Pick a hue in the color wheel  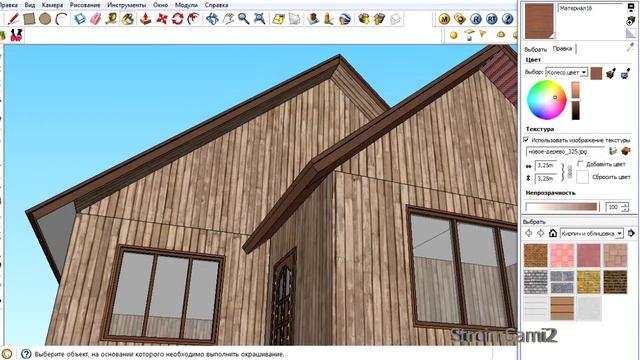547,100
